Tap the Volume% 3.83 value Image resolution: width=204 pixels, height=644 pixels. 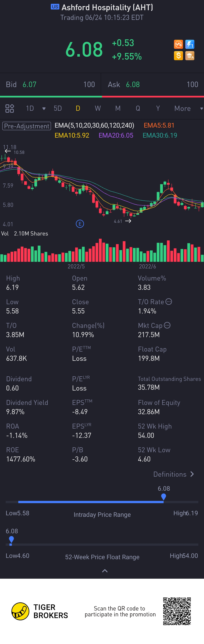coord(144,288)
